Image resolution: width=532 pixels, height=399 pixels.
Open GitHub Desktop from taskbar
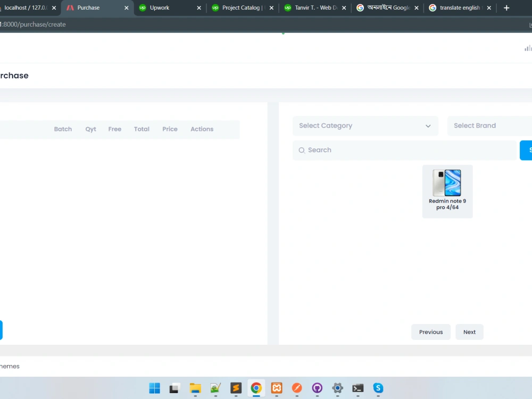[317, 388]
